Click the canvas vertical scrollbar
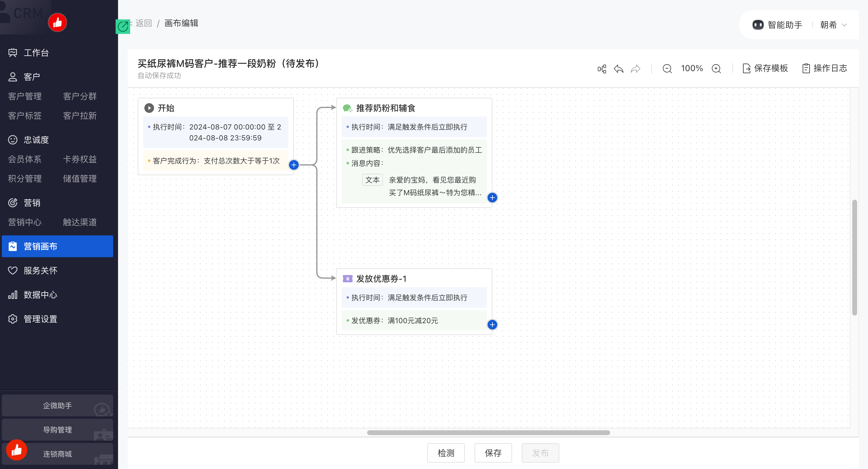868x469 pixels. [854, 258]
